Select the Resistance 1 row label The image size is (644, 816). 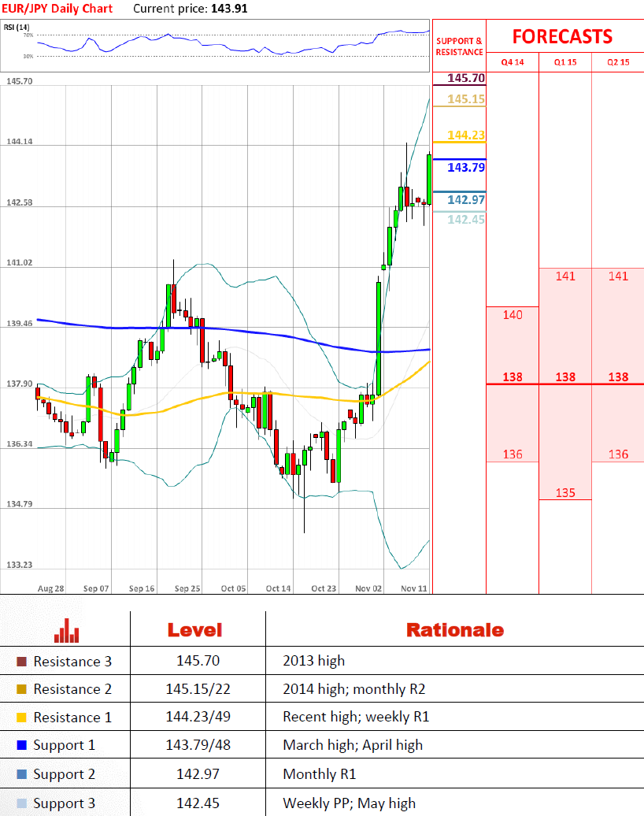click(x=72, y=717)
